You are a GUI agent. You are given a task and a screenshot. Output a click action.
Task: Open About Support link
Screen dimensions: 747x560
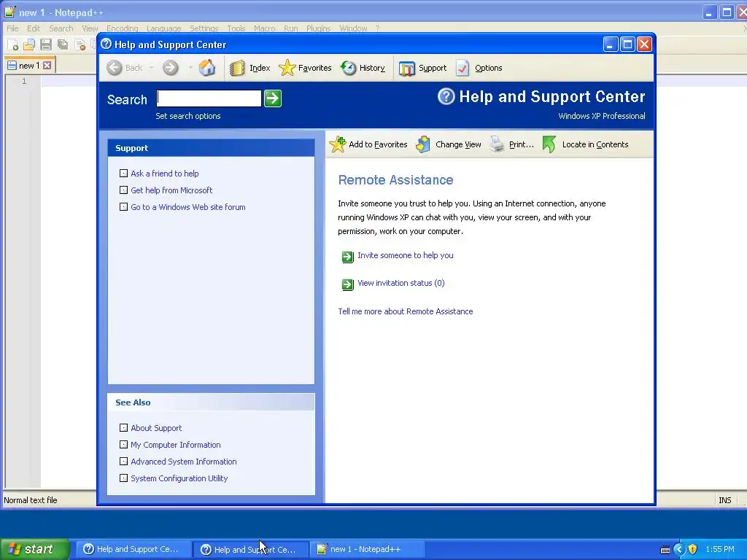[156, 428]
